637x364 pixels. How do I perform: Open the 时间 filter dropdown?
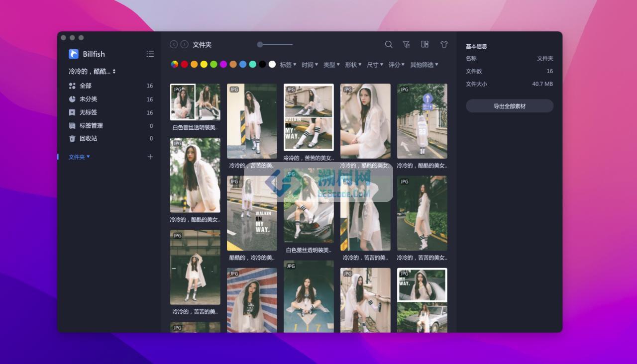(310, 65)
